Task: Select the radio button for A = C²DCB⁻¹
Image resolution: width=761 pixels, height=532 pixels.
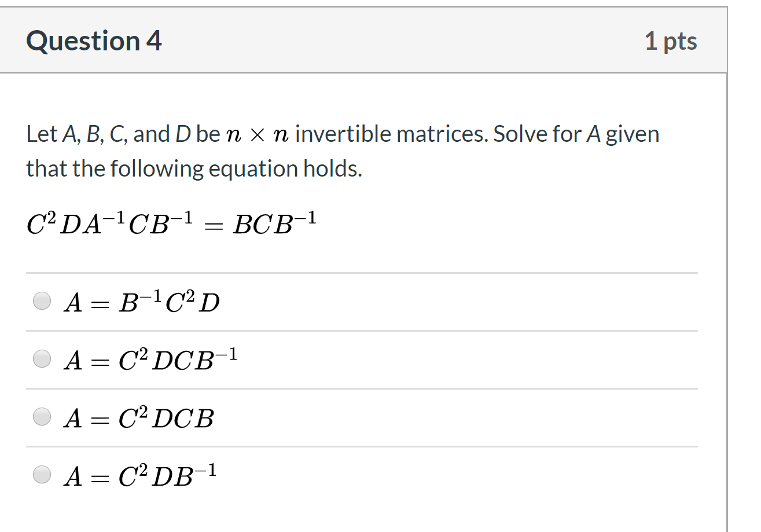Action: [41, 359]
